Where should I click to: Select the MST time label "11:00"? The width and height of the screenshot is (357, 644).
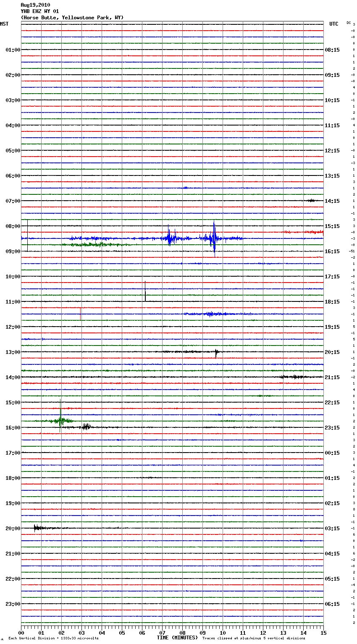pyautogui.click(x=13, y=302)
